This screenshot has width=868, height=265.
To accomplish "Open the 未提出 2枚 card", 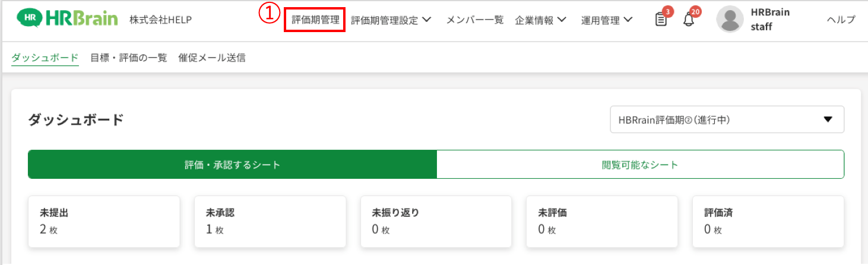I will (104, 222).
